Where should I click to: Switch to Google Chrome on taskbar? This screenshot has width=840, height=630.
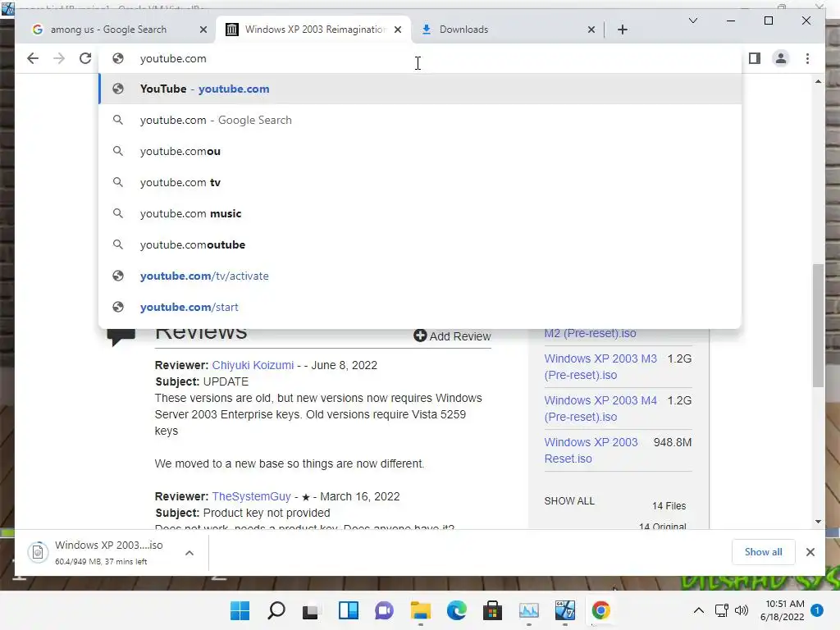[600, 610]
